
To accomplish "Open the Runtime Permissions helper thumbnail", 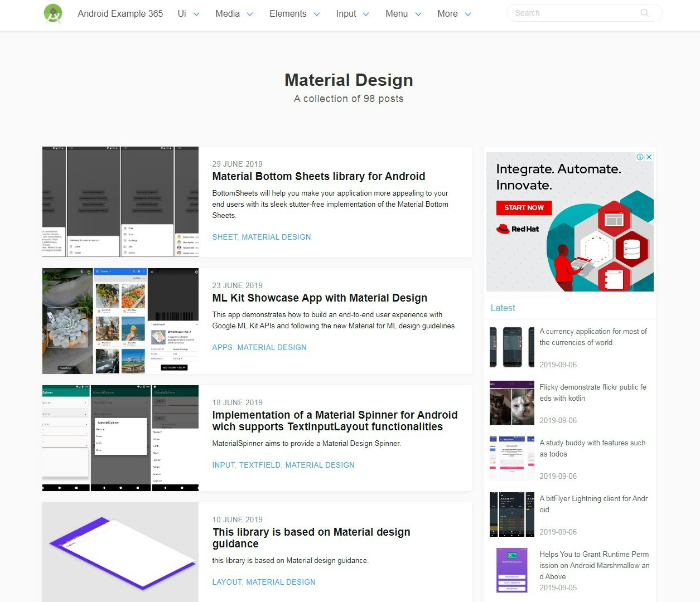I will click(x=511, y=570).
